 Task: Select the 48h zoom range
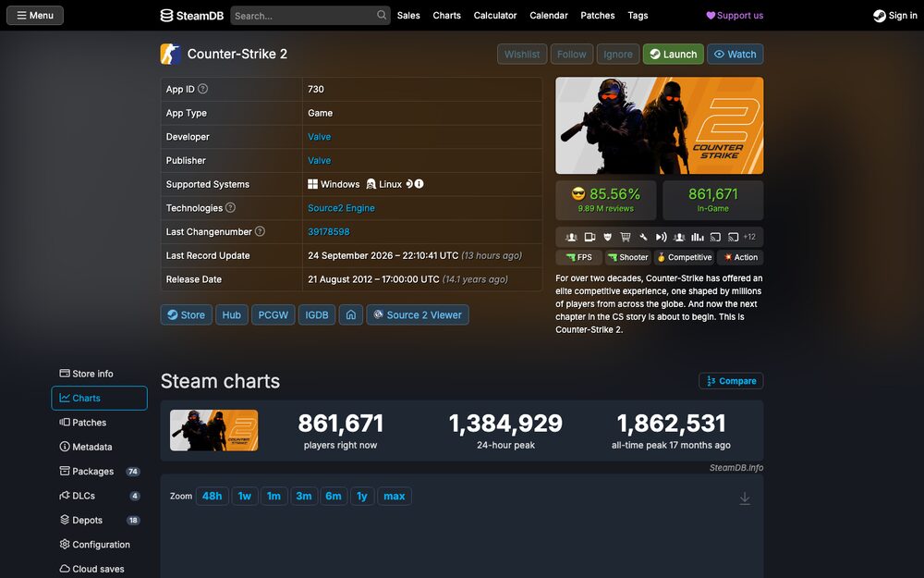pos(213,496)
